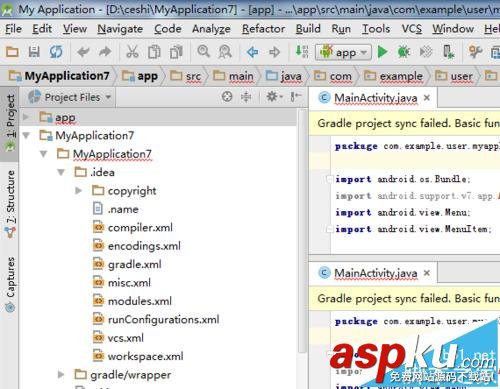Open the File menu
This screenshot has height=389, width=500.
tap(13, 29)
